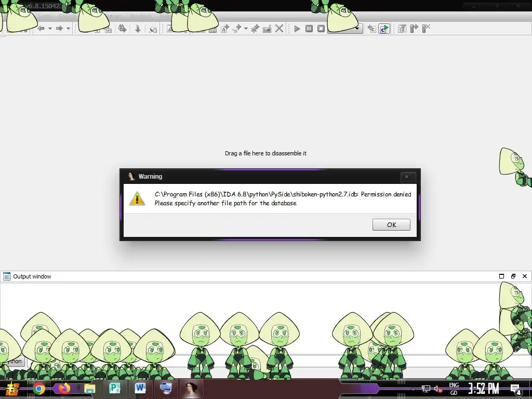Open File Explorer from the taskbar

tap(89, 389)
